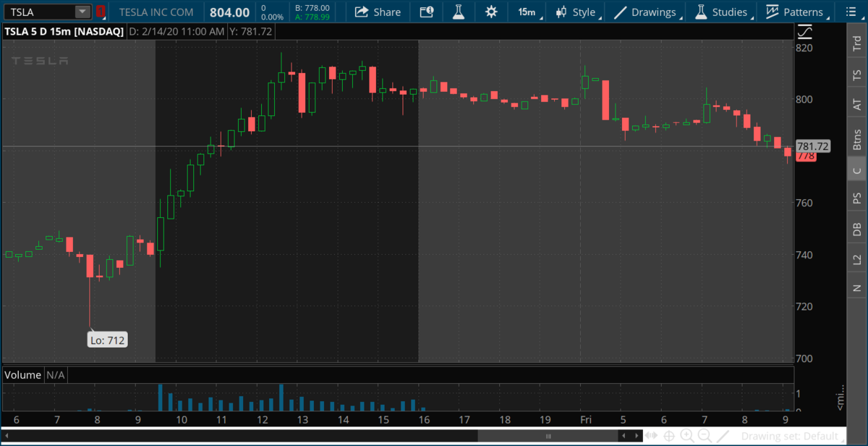Viewport: 868px width, 446px height.
Task: Click the zoom in magnifier
Action: pos(687,436)
